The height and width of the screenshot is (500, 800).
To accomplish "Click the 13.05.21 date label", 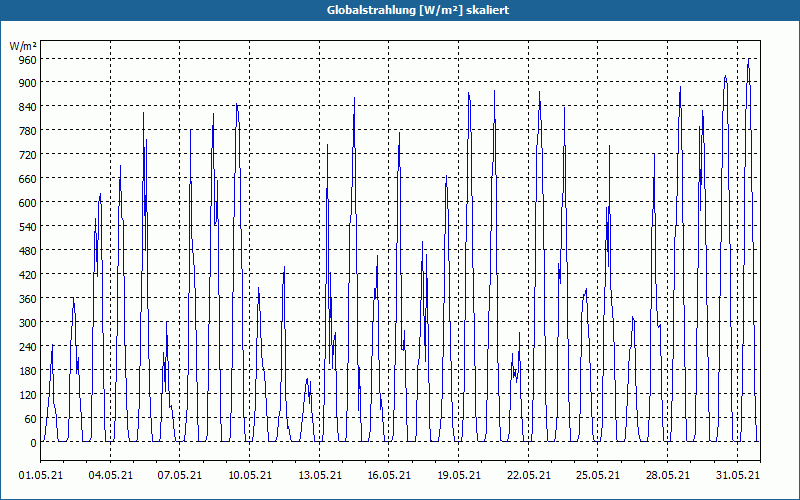I will (319, 476).
